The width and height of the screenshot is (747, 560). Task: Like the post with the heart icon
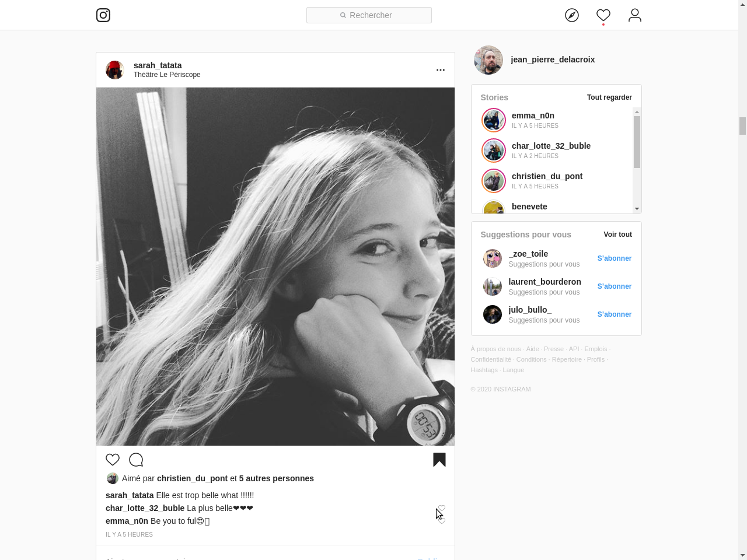[x=113, y=460]
